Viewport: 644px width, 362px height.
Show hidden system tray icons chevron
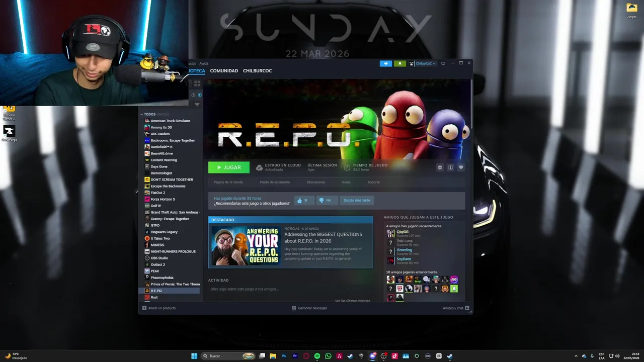[x=576, y=356]
